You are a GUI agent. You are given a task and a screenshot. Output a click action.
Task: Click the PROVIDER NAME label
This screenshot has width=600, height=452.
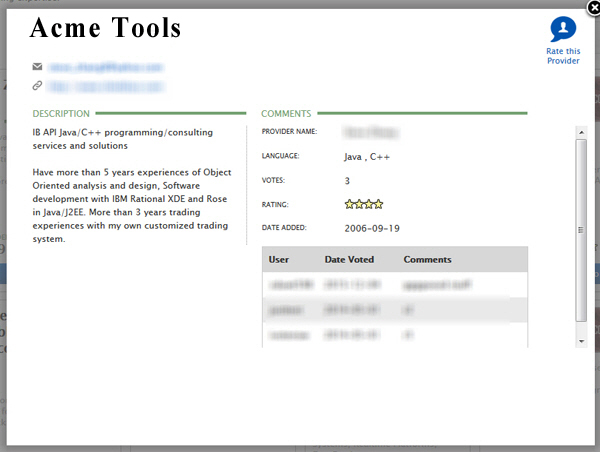point(289,132)
